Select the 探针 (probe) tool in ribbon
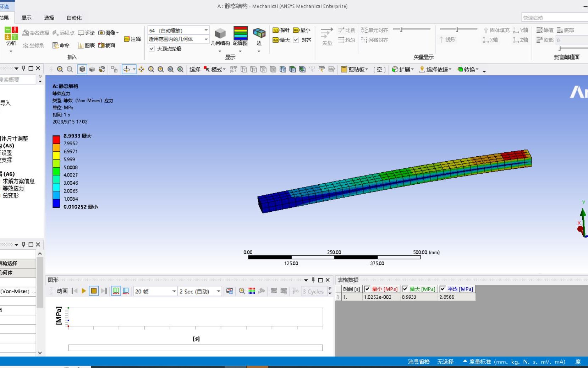 (282, 30)
